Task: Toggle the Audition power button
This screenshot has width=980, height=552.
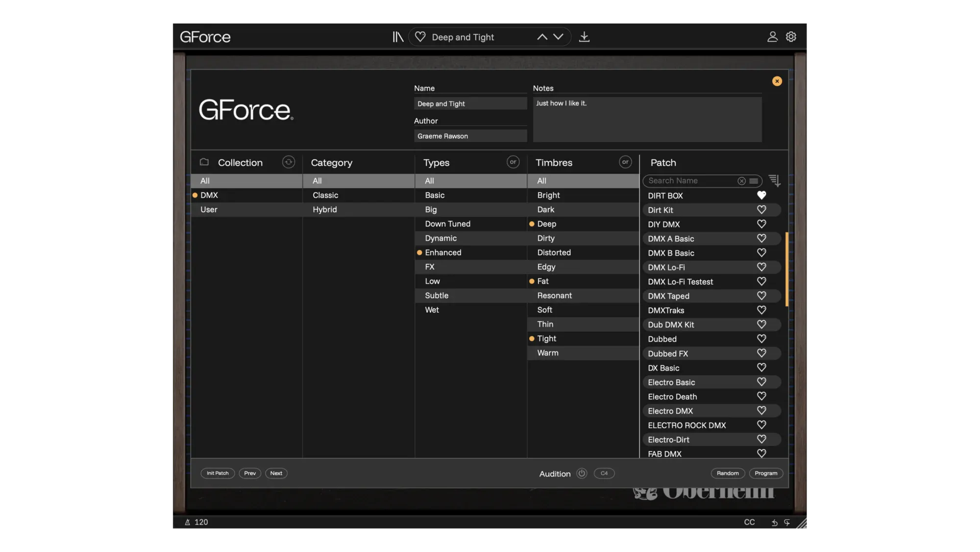Action: [582, 473]
